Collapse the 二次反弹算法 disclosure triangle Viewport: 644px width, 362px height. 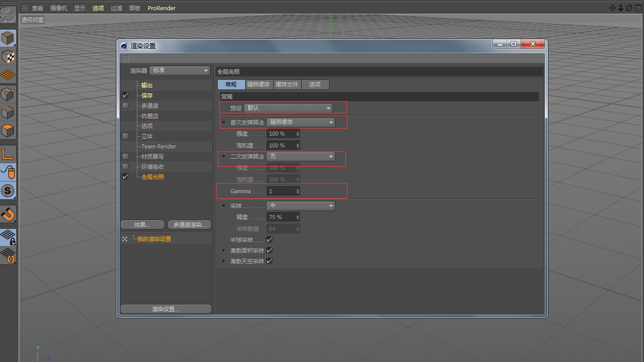click(x=224, y=156)
